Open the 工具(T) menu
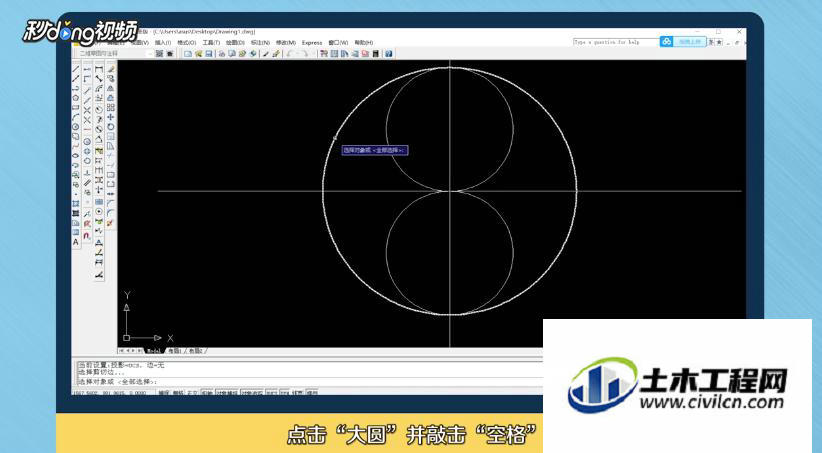822x453 pixels. (x=211, y=42)
